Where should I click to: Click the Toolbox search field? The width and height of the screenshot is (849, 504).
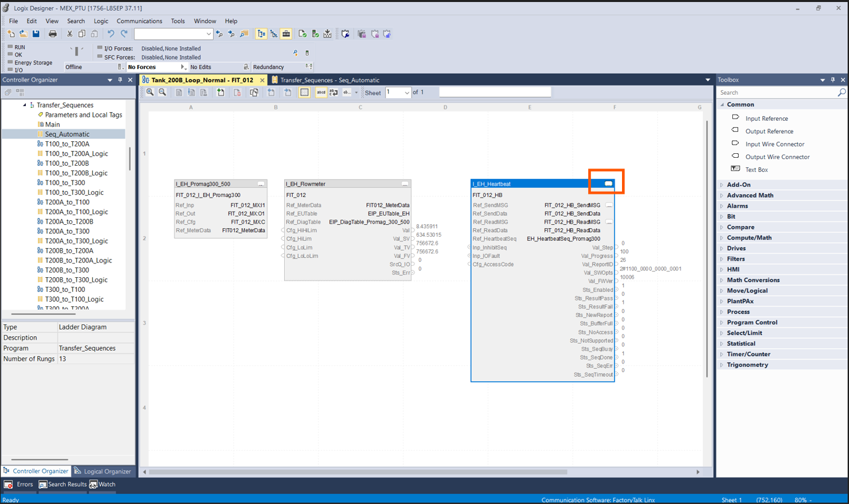(x=777, y=93)
